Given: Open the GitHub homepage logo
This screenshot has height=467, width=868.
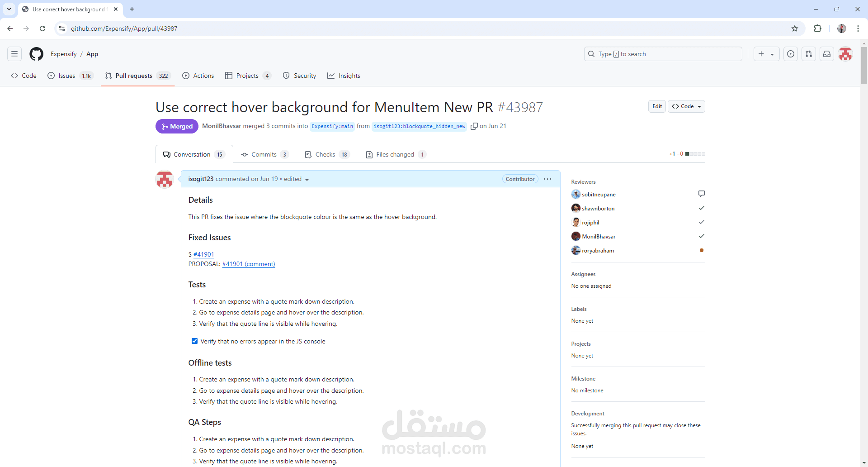Looking at the screenshot, I should [x=36, y=54].
